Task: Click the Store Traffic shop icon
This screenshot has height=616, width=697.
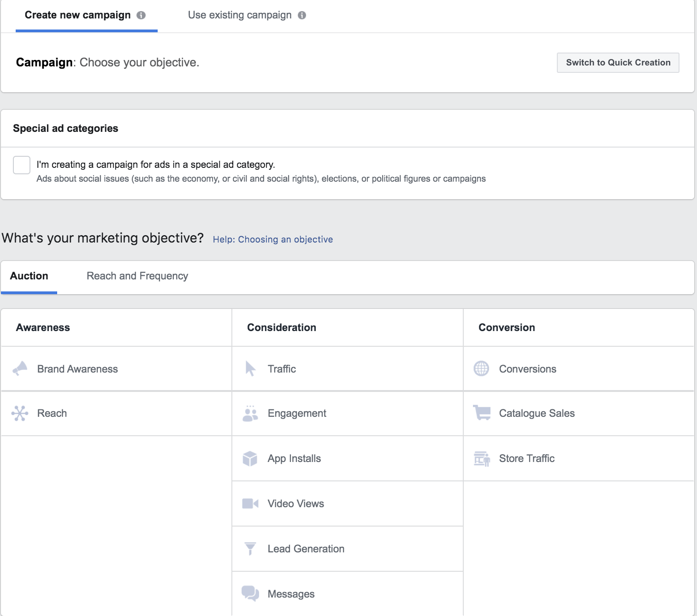Action: pyautogui.click(x=482, y=459)
